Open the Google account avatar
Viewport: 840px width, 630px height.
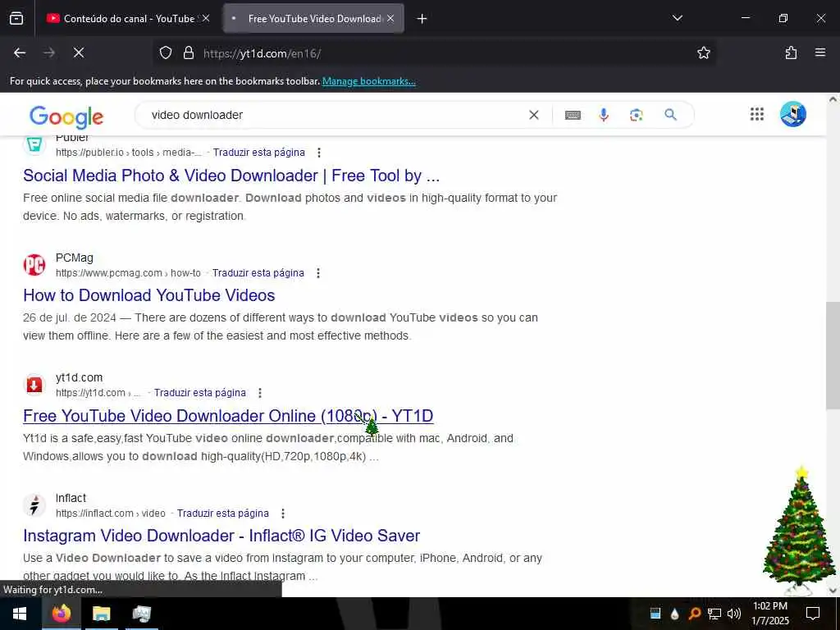[x=793, y=114]
